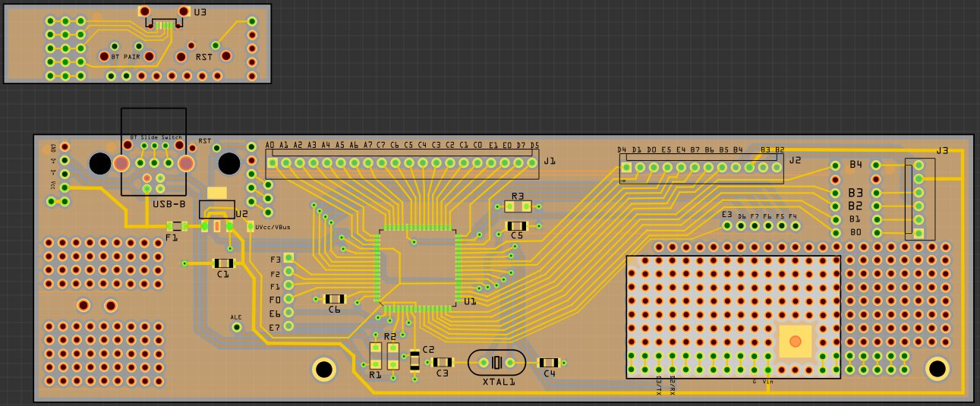Click the large square pad in the prototyping area

(x=795, y=341)
